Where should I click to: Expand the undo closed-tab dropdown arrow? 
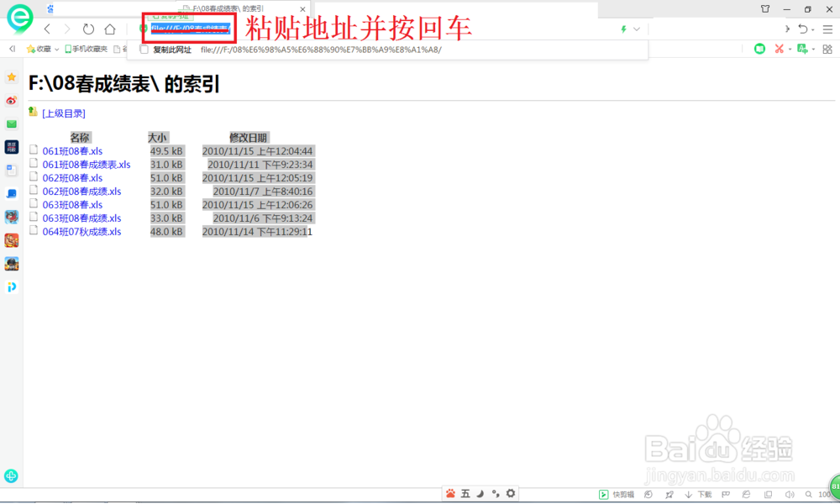click(812, 30)
